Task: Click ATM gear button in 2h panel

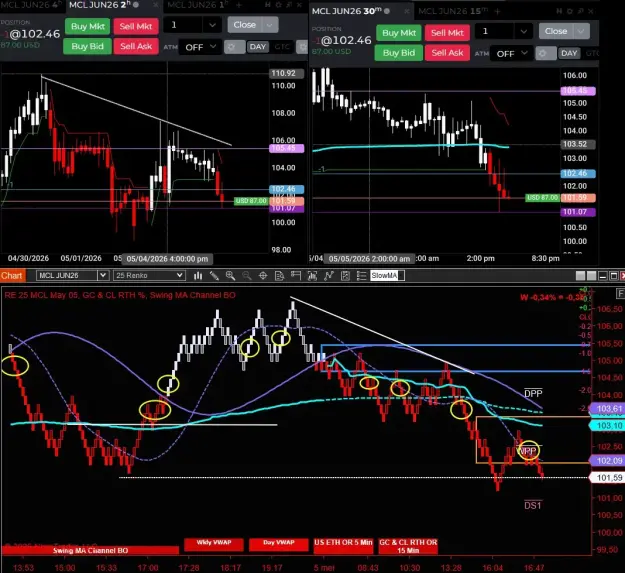Action: coord(234,47)
